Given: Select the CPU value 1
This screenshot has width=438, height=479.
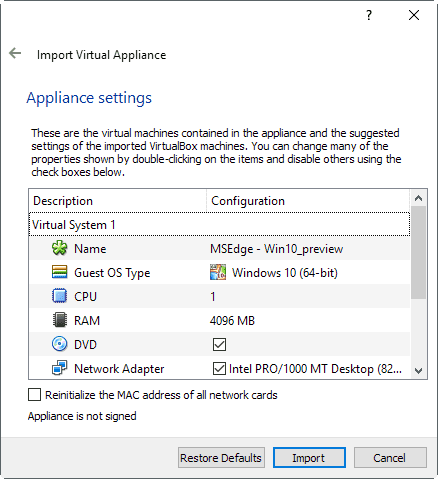Looking at the screenshot, I should pyautogui.click(x=213, y=297).
